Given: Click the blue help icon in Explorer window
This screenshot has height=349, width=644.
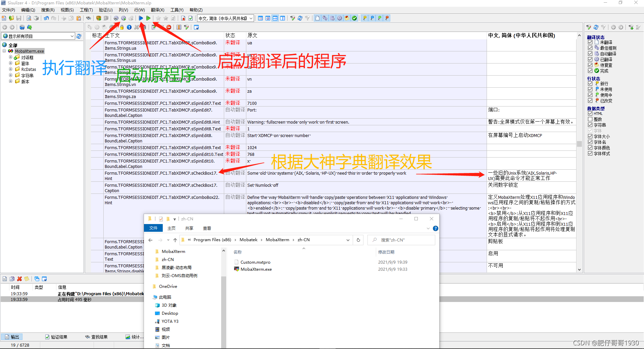Looking at the screenshot, I should [436, 228].
